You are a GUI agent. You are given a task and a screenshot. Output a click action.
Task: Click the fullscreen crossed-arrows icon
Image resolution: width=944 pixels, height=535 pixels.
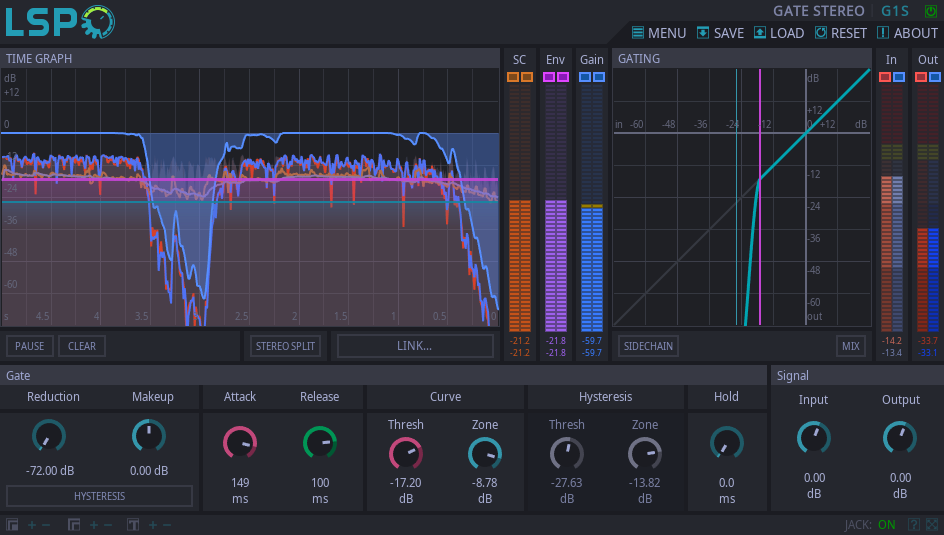[932, 525]
